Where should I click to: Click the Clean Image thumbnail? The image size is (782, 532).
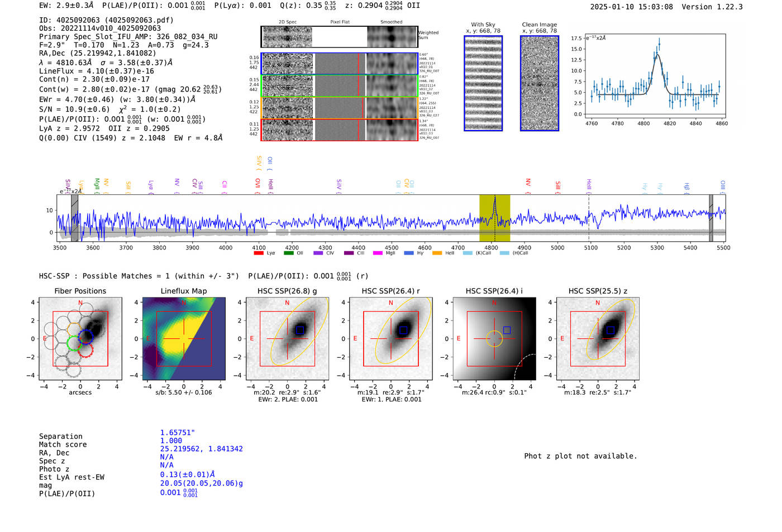(540, 83)
